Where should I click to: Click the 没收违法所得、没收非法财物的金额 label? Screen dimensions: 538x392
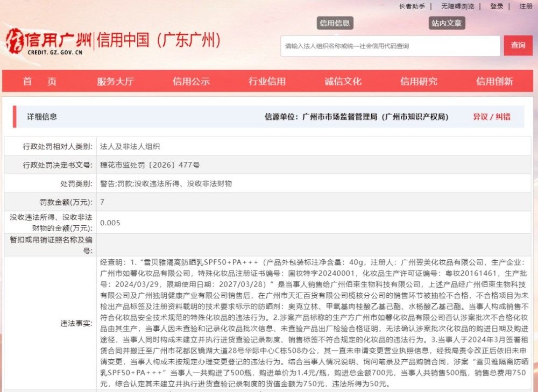pos(51,223)
